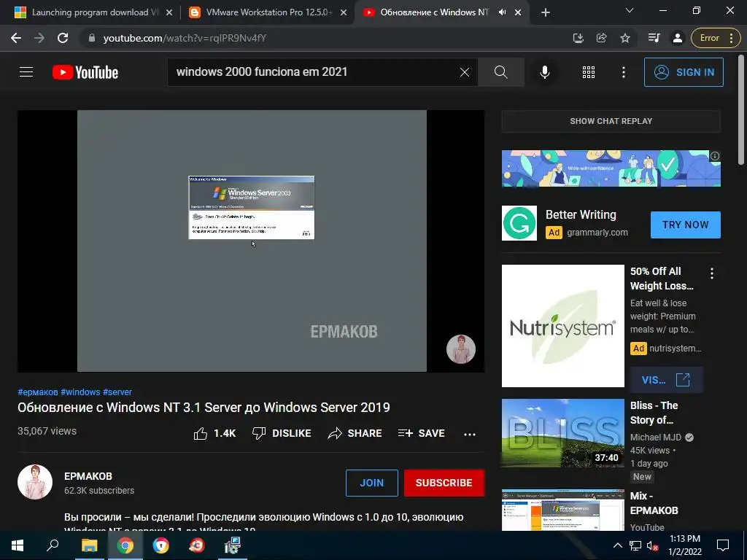Open notification center icon
The width and height of the screenshot is (747, 560).
[723, 545]
